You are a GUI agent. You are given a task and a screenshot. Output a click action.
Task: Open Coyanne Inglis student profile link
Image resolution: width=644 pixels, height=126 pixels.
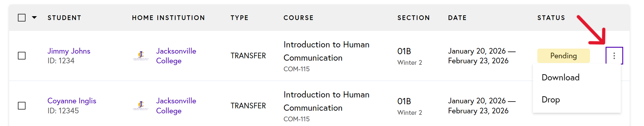[x=72, y=101]
